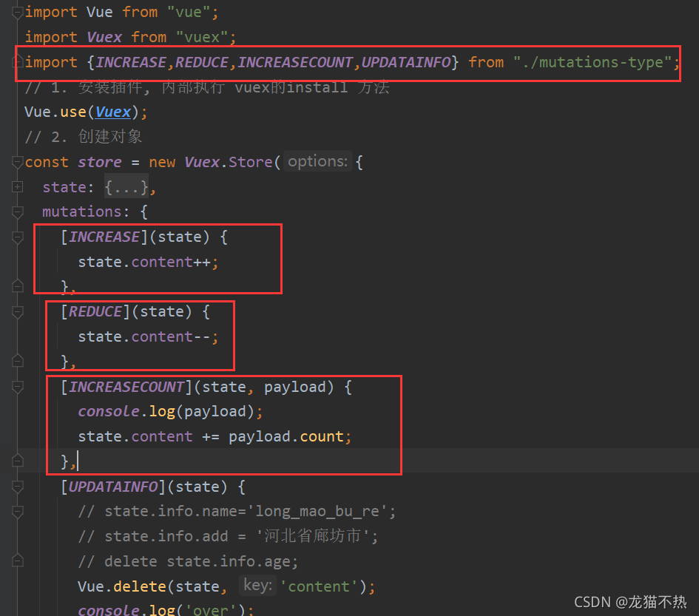Click the 'over' string in console.log
Image resolution: width=699 pixels, height=616 pixels.
pos(211,610)
